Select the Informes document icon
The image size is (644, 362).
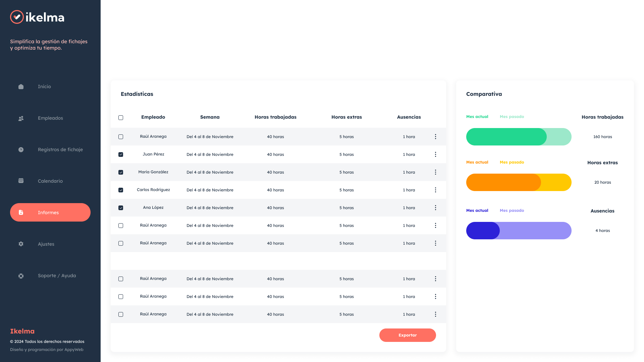pyautogui.click(x=21, y=212)
